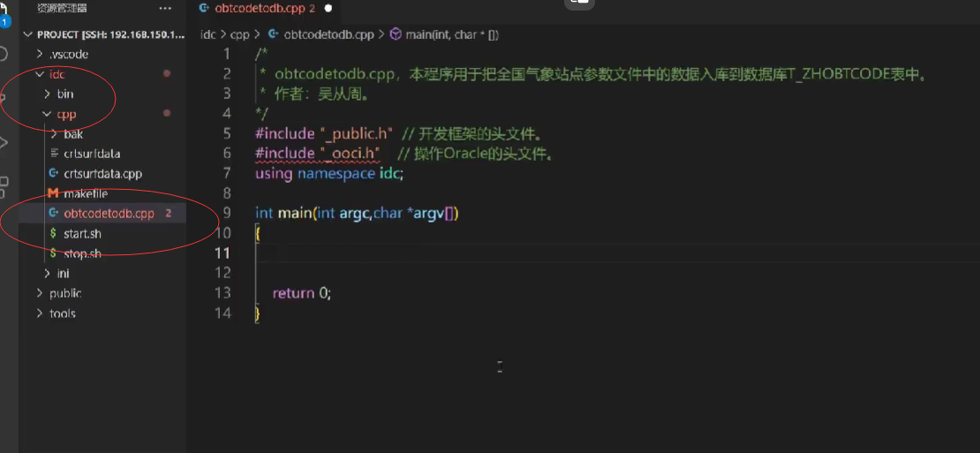Click line number 9 in the gutter
Image resolution: width=980 pixels, height=453 pixels.
[227, 213]
